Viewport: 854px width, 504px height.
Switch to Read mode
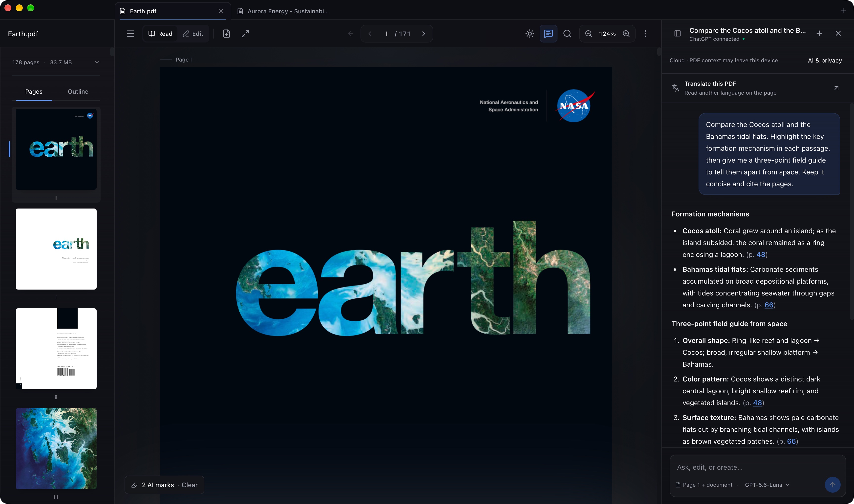[160, 34]
